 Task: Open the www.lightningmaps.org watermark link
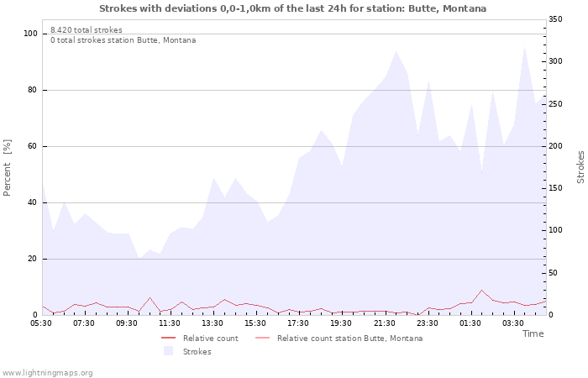click(x=47, y=372)
